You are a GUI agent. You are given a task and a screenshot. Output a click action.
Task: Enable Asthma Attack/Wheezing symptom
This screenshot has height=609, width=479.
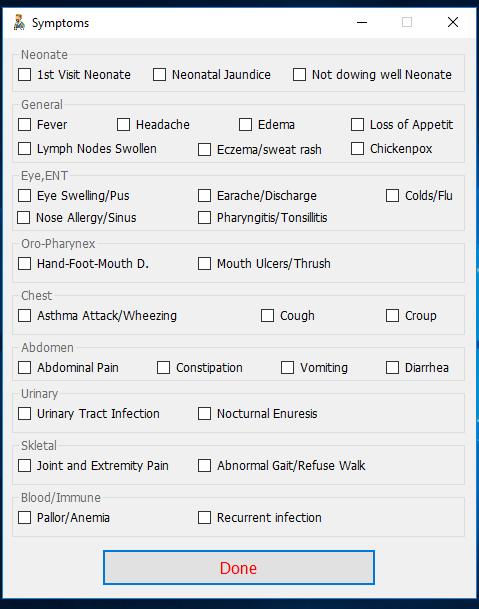(x=24, y=316)
